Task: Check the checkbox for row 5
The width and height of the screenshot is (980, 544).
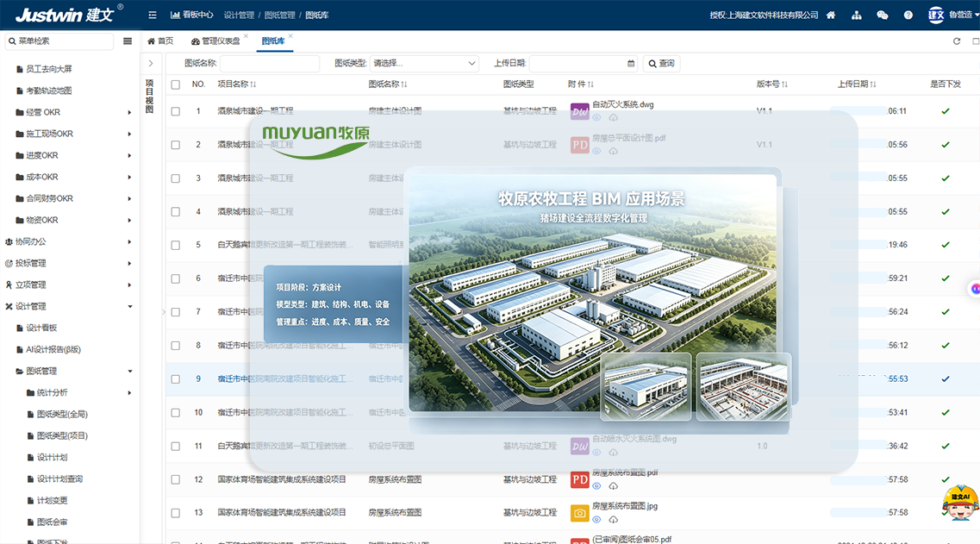Action: pos(176,245)
